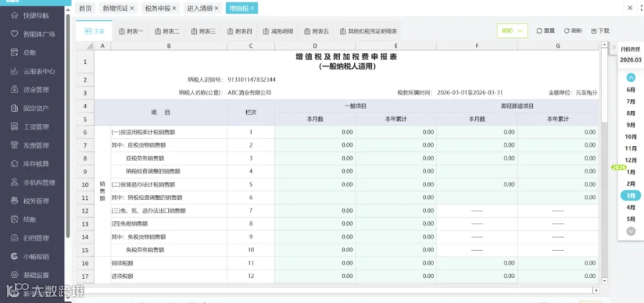Open 税务管理 module
This screenshot has height=303, width=644.
click(31, 201)
